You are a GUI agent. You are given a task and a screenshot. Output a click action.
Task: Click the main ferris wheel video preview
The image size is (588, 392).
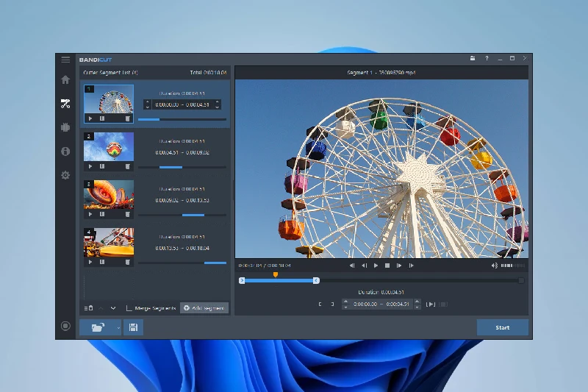click(x=381, y=168)
